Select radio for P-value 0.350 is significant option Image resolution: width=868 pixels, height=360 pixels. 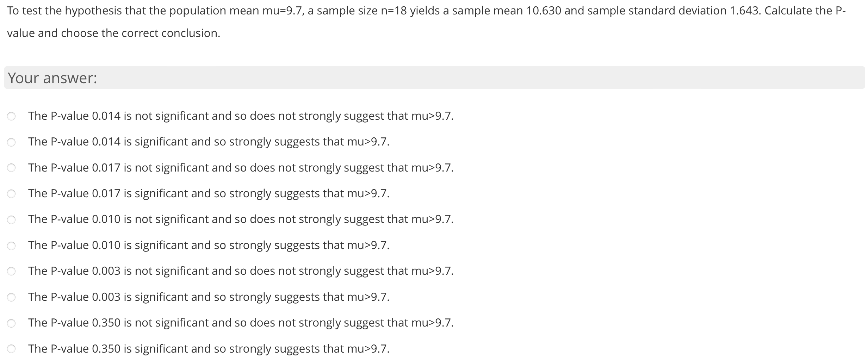(12, 348)
